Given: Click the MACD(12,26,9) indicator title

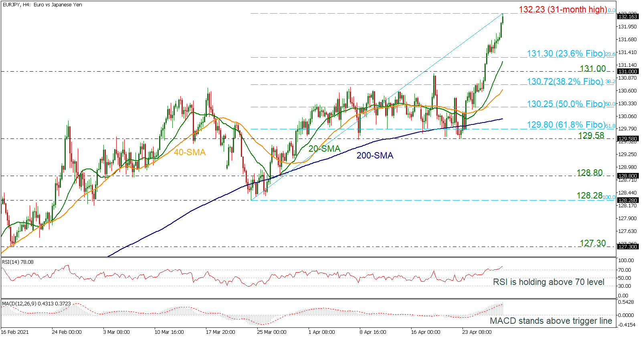Looking at the screenshot, I should pos(36,304).
